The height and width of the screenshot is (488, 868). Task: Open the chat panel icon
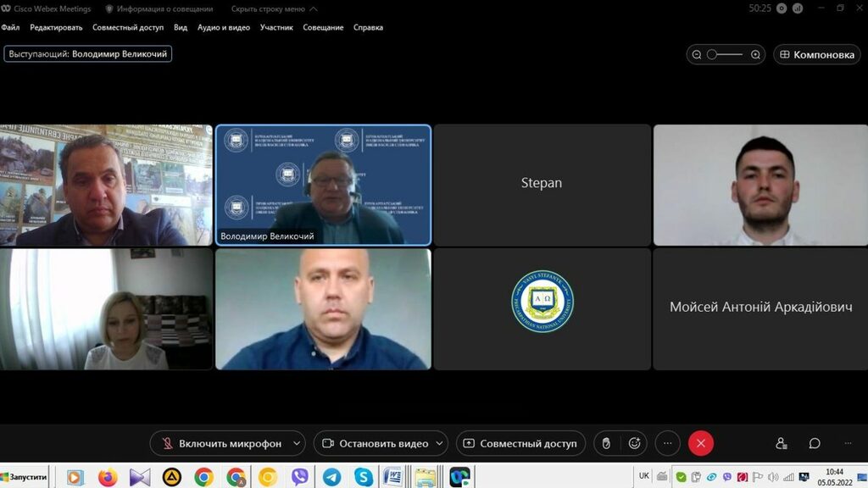(815, 443)
